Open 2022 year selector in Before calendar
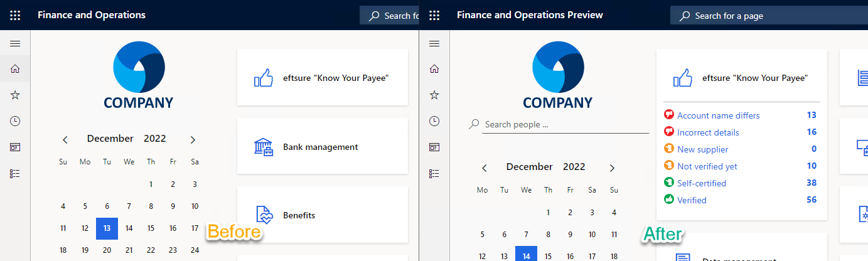This screenshot has width=868, height=261. (155, 138)
